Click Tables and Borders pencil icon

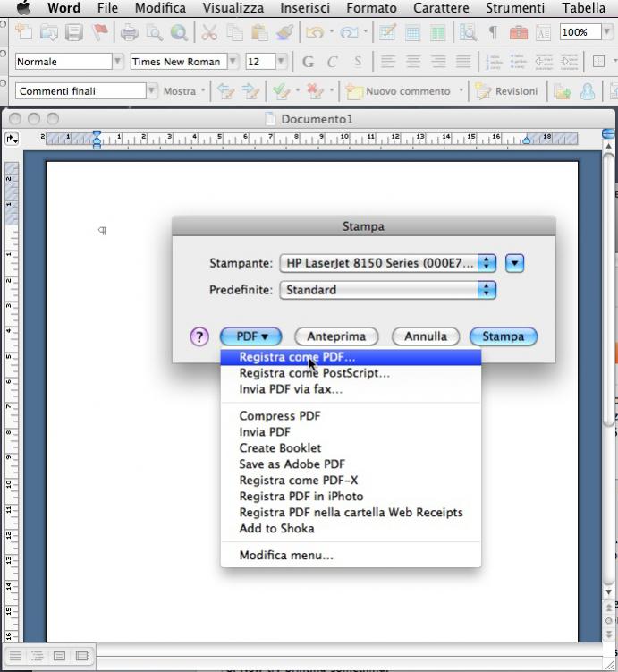point(387,32)
